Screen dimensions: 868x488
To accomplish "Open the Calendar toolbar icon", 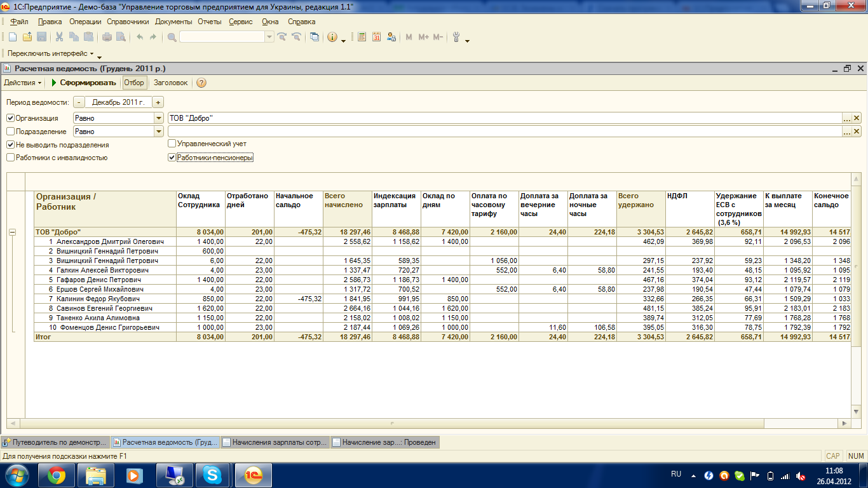I will (x=377, y=37).
